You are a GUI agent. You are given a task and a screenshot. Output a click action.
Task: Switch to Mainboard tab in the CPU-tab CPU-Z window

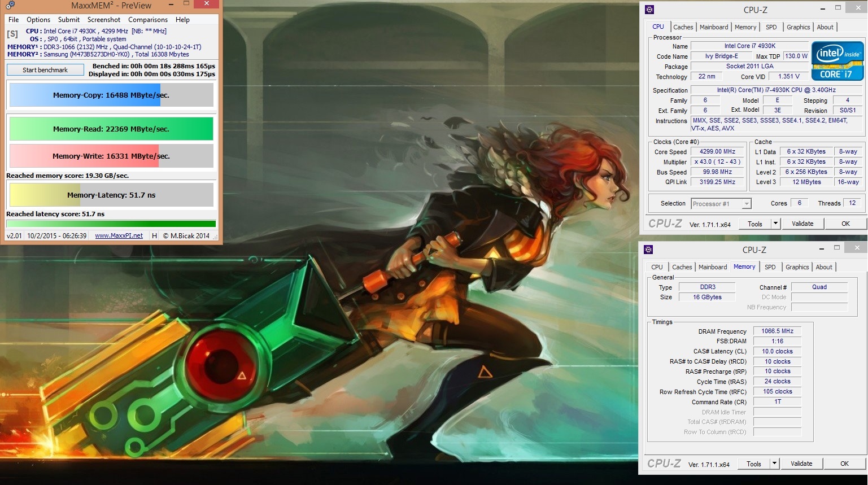click(714, 27)
